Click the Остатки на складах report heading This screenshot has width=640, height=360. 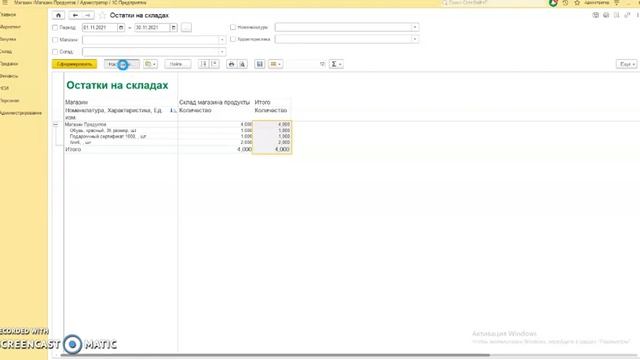point(117,85)
